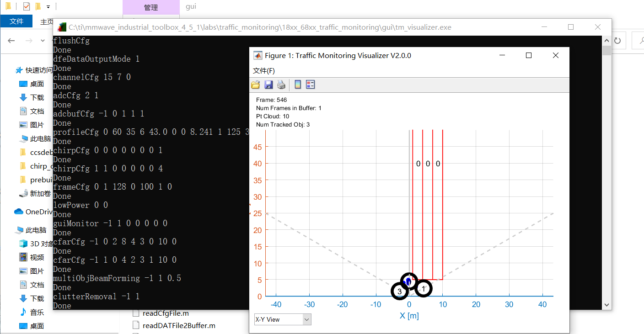Click the Properties checkmark icon in Explorer quick access toolbar
This screenshot has width=644, height=334.
[x=27, y=6]
